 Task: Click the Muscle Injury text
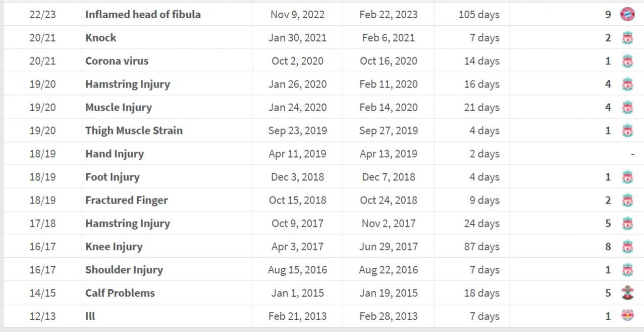119,107
